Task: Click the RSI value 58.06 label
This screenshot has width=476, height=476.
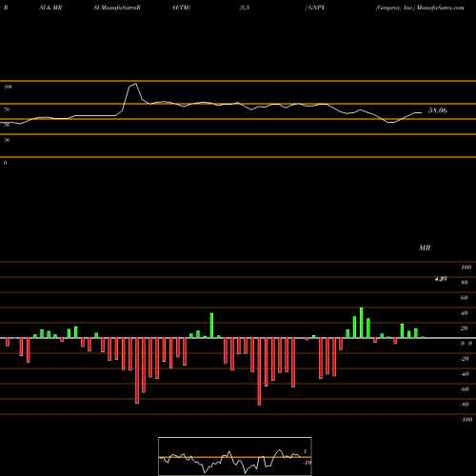Action: [x=438, y=110]
